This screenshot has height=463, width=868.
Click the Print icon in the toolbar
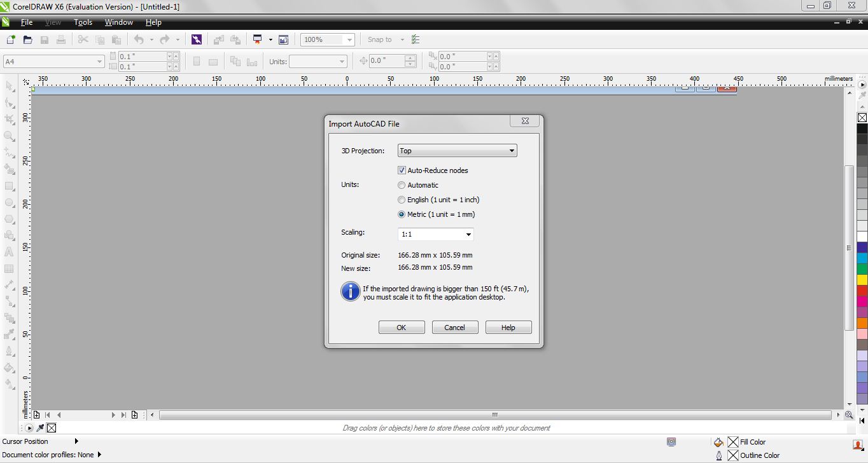point(61,39)
